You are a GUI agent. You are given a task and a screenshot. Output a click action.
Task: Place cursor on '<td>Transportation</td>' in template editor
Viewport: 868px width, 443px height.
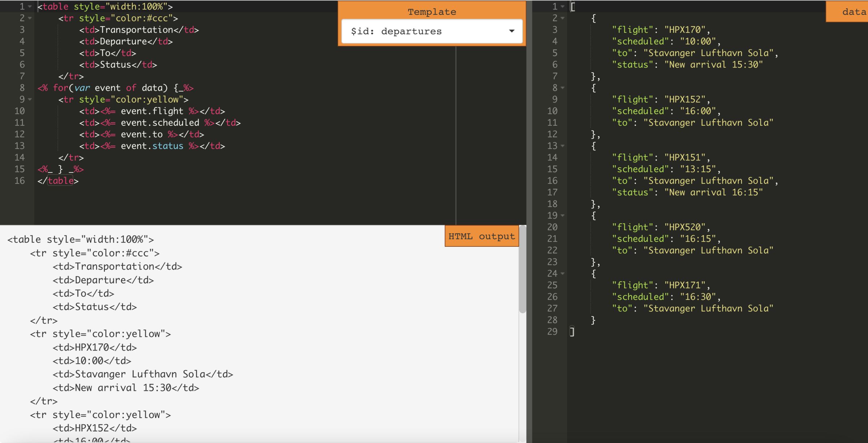pyautogui.click(x=139, y=30)
